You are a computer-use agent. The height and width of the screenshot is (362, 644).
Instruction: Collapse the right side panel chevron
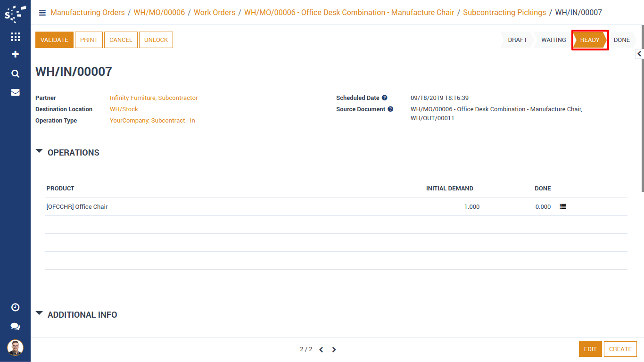point(639,54)
